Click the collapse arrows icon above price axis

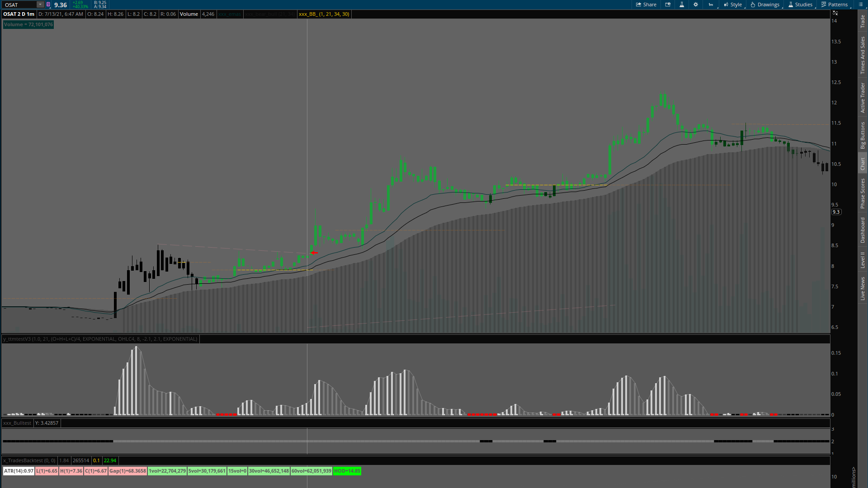click(x=835, y=13)
